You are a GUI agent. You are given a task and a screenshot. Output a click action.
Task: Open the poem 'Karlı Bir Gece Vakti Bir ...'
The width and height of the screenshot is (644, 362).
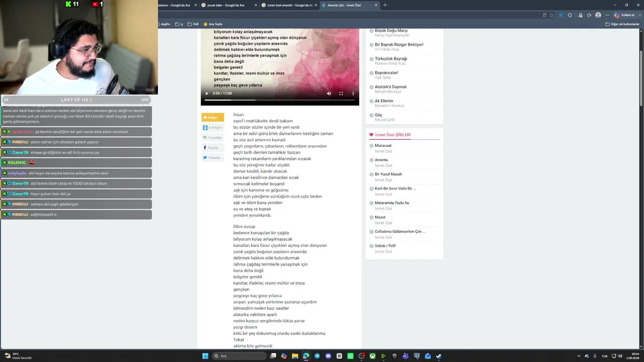[395, 189]
